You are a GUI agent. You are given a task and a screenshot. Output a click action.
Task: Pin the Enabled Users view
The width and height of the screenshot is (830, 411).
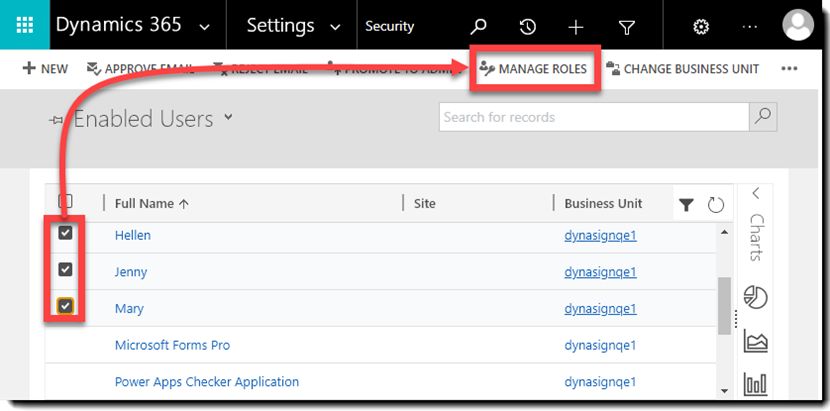pos(57,121)
